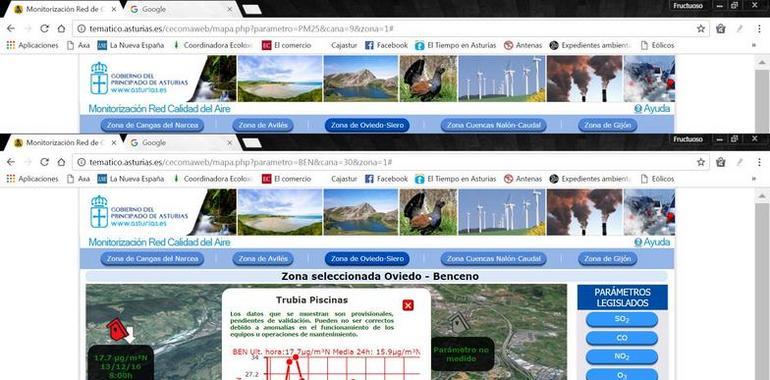Click the extension icon next to the star, BEN window
This screenshot has width=770, height=380.
coord(720,162)
